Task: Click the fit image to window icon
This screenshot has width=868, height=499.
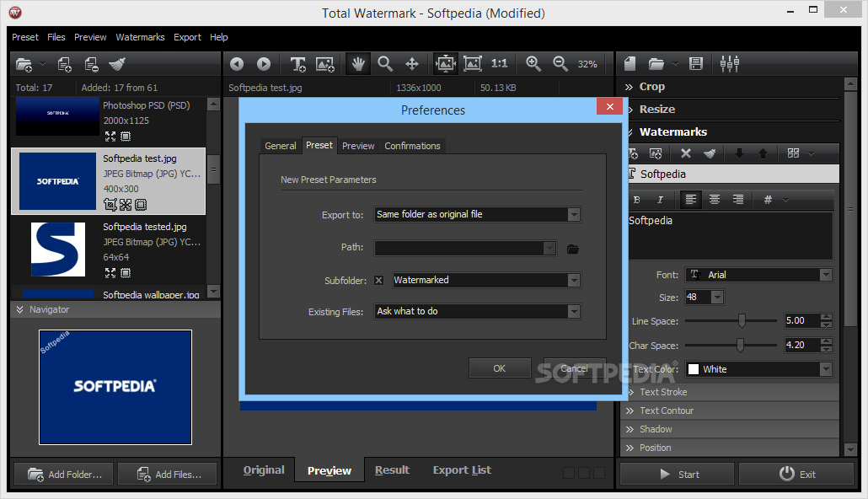Action: point(445,64)
